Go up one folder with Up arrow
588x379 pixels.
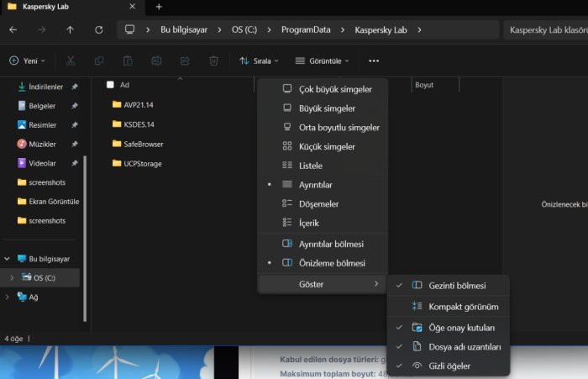pyautogui.click(x=70, y=29)
